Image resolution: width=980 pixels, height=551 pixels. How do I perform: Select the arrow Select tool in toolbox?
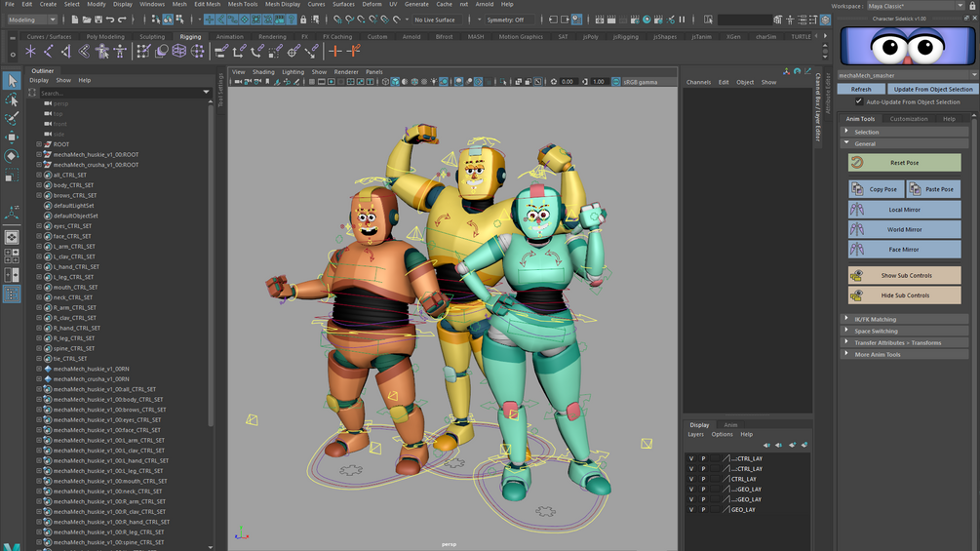pos(12,81)
